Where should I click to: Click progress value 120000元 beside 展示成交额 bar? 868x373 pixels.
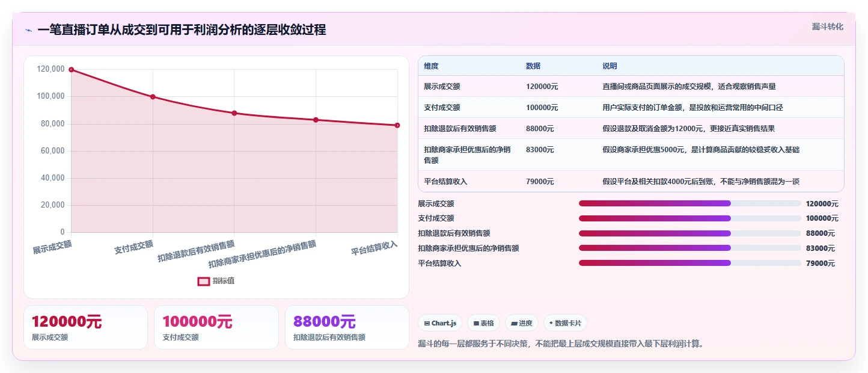pos(822,204)
